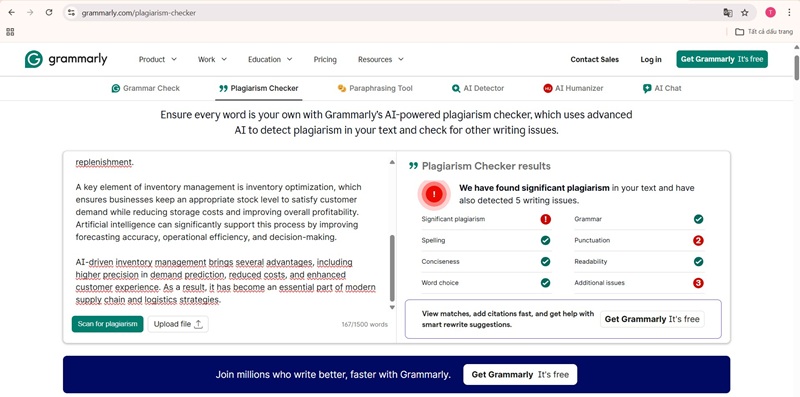This screenshot has width=800, height=397.
Task: Click Additional issues red badge showing 3
Action: 698,283
